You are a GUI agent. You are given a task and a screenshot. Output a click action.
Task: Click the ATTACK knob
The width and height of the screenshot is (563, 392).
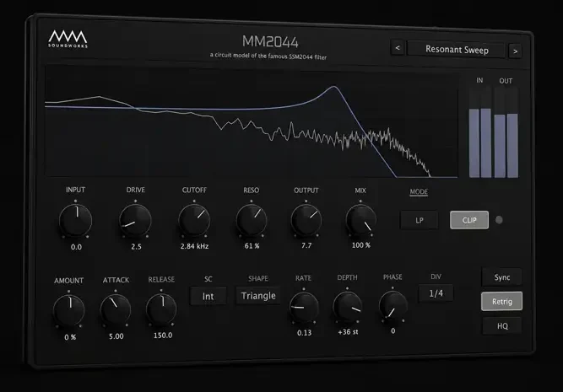coord(116,309)
